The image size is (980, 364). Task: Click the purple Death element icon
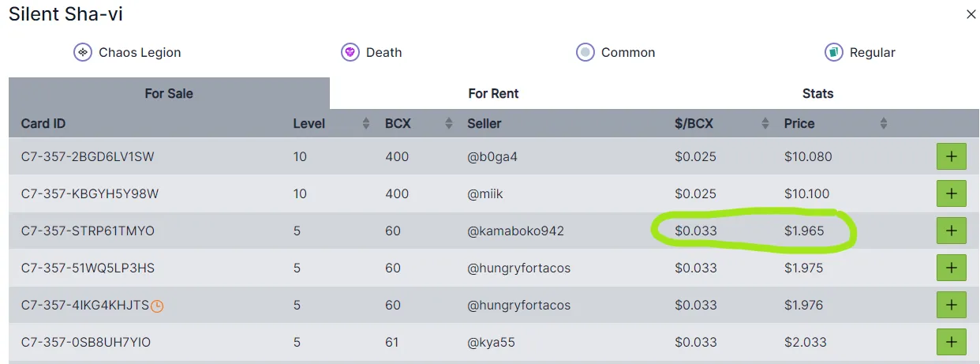click(350, 52)
